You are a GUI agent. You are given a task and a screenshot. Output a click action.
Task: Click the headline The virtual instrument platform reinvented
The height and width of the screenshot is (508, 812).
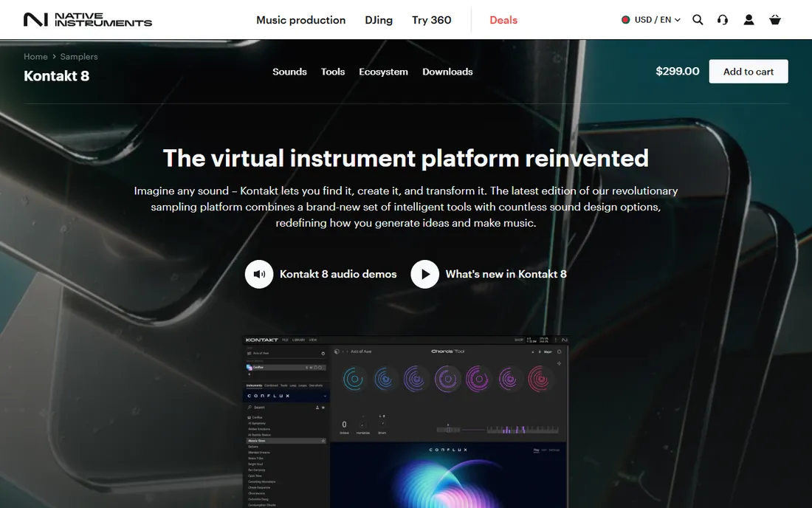click(405, 158)
